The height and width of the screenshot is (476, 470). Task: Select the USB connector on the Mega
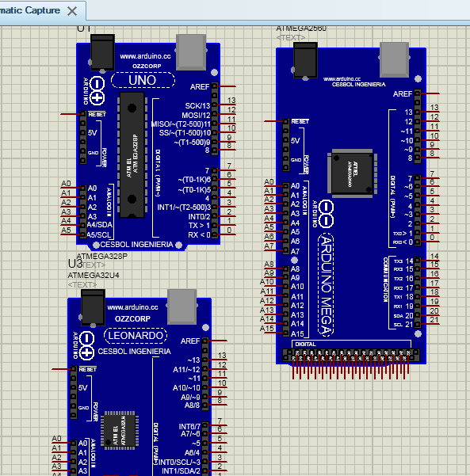(394, 59)
